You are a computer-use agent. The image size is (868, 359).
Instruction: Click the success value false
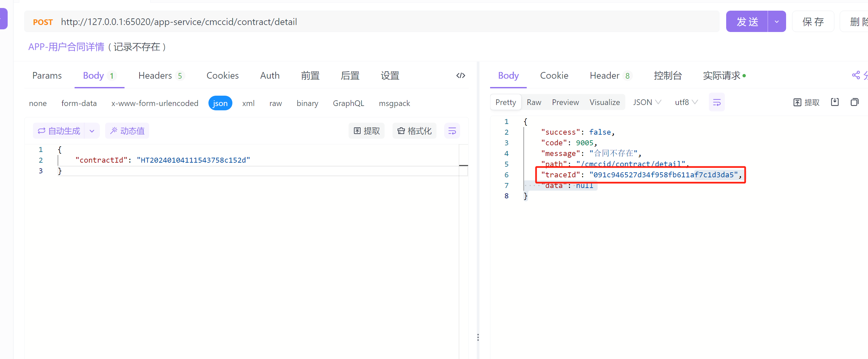600,132
